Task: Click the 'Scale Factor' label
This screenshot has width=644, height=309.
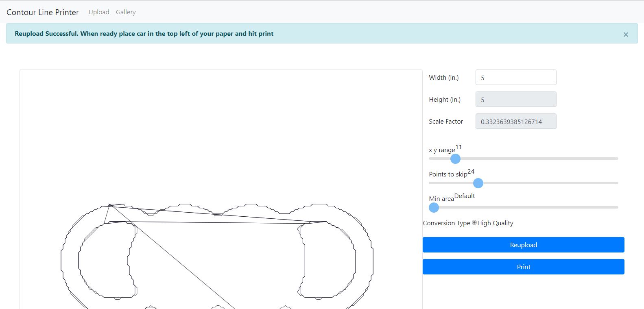Action: (x=446, y=121)
